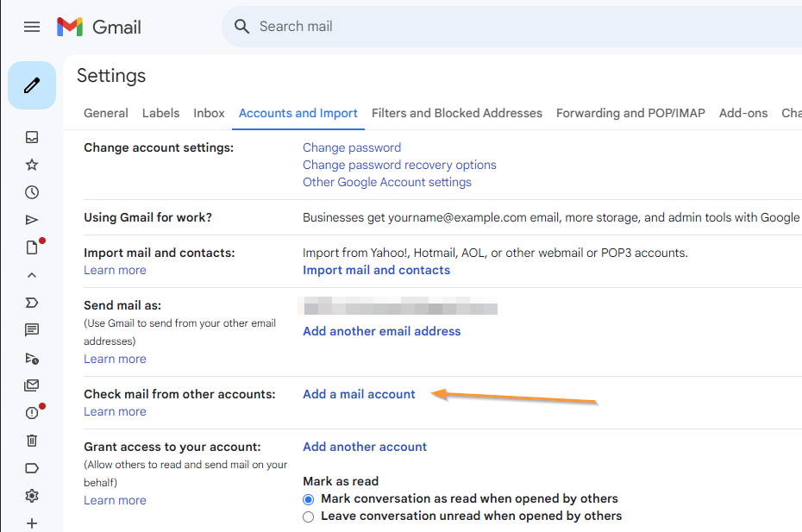Click the Add a mail account link
Image resolution: width=802 pixels, height=532 pixels.
click(x=359, y=394)
